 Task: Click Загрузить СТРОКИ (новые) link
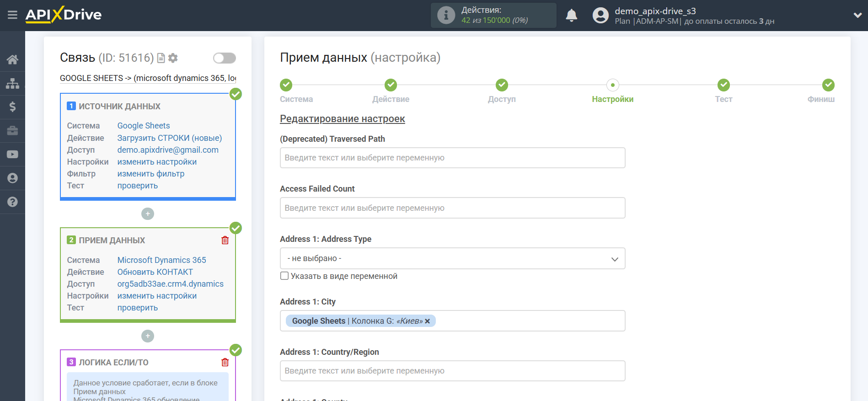(170, 138)
